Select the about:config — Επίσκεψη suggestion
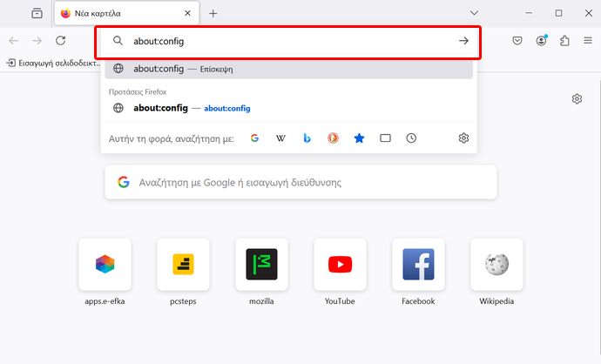 click(x=289, y=69)
